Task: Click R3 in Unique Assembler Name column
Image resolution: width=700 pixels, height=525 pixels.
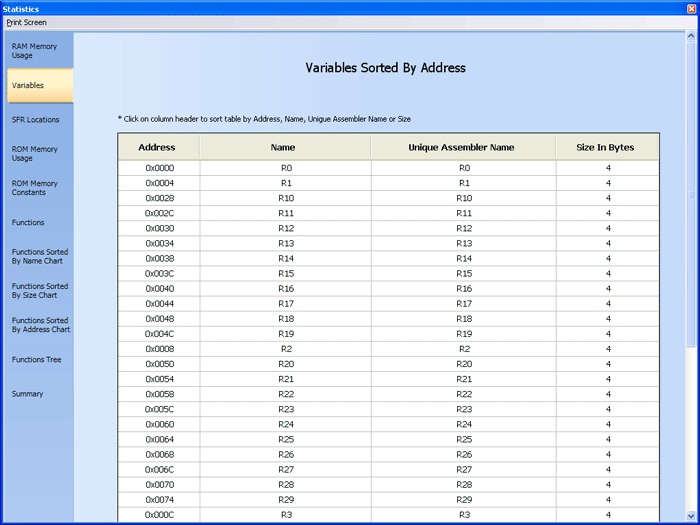Action: point(464,515)
